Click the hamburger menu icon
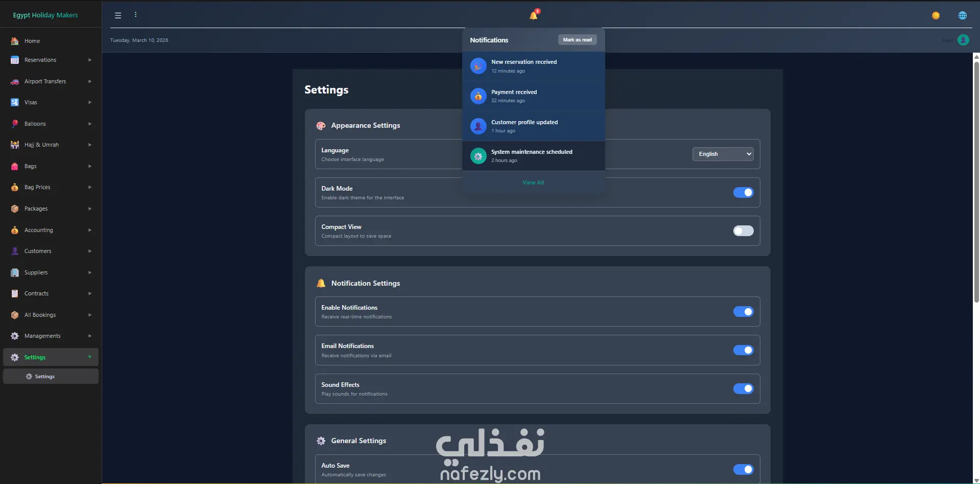The image size is (980, 484). (118, 15)
